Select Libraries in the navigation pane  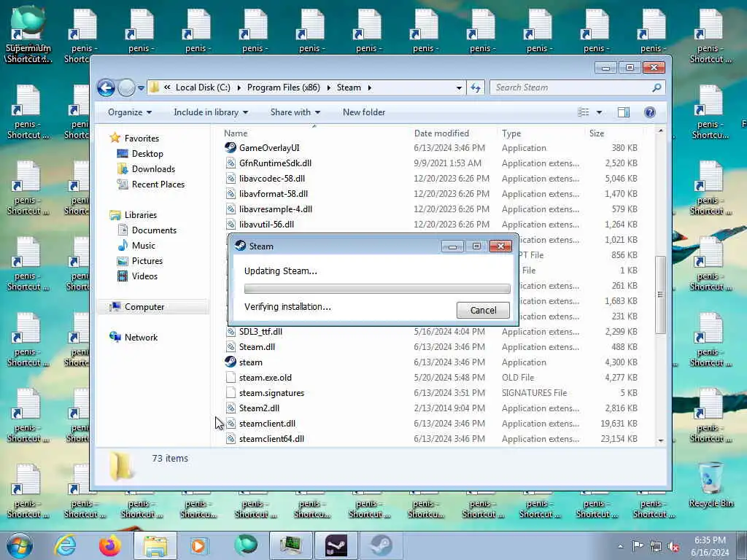click(133, 215)
